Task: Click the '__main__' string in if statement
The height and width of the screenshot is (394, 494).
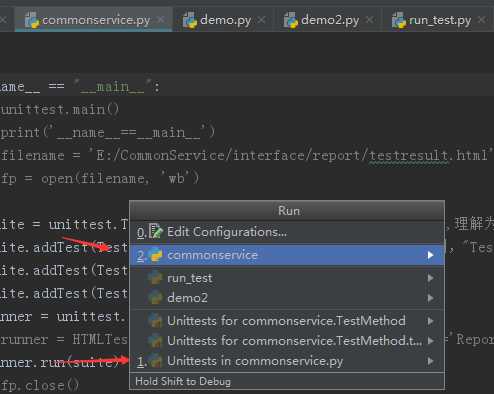Action: click(113, 87)
